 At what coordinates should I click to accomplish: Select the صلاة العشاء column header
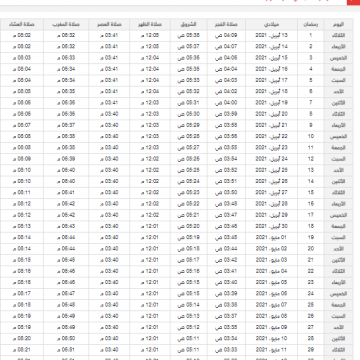point(22,24)
